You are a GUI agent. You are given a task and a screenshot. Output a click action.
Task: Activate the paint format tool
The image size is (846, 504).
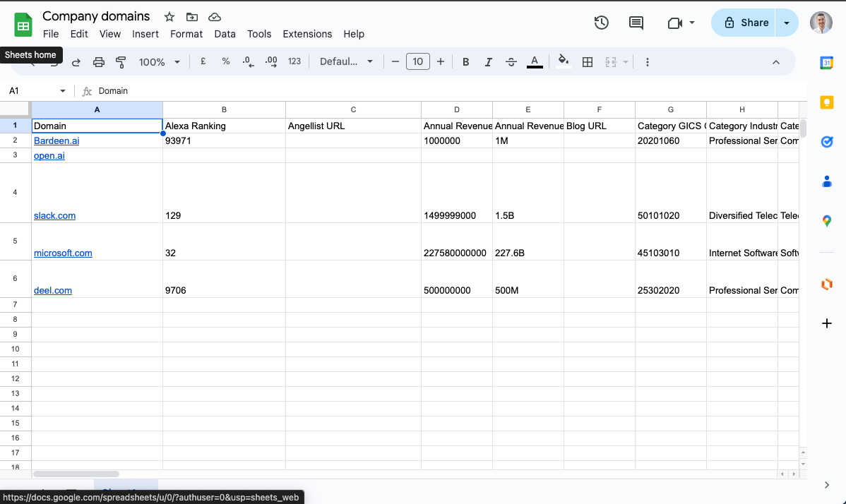(121, 62)
